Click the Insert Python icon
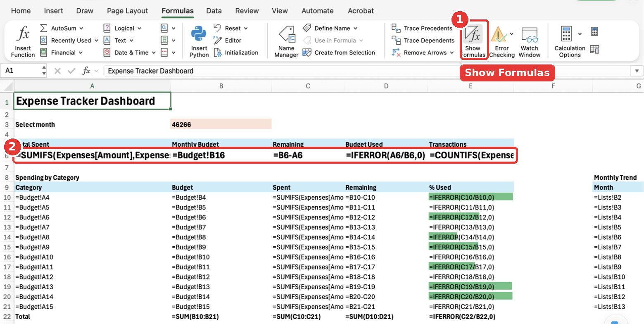The image size is (644, 324). (x=199, y=34)
